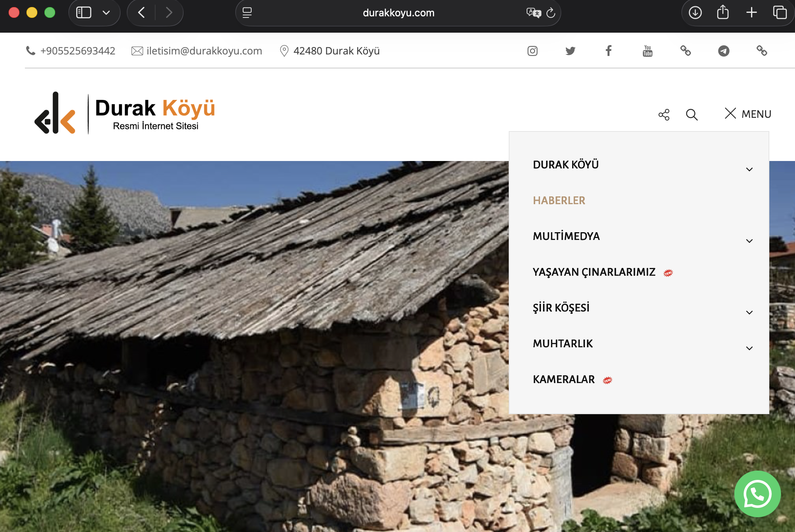Screen dimensions: 795x532
Task: Click the floating WhatsApp chat button
Action: 757,494
